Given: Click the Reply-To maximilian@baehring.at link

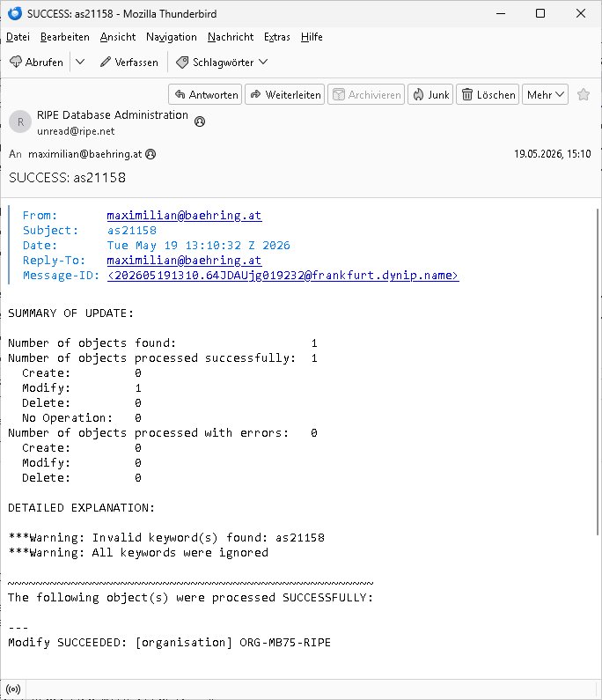Looking at the screenshot, I should tap(184, 261).
